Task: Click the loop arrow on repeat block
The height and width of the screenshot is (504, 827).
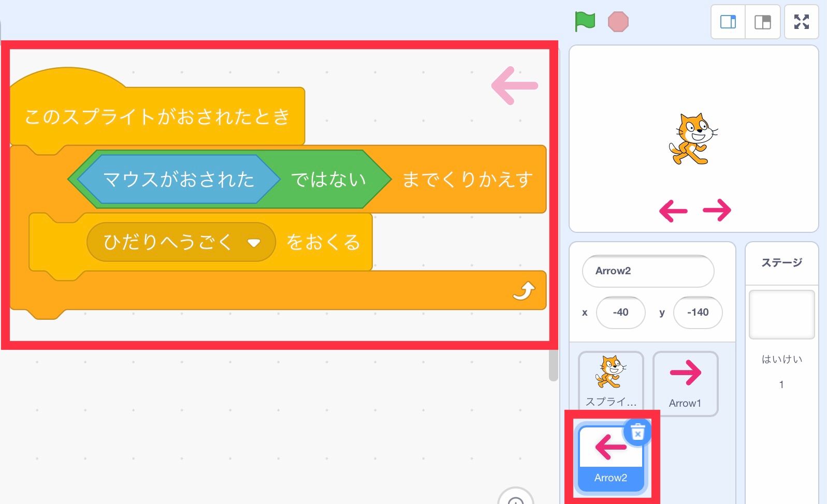Action: (x=524, y=291)
